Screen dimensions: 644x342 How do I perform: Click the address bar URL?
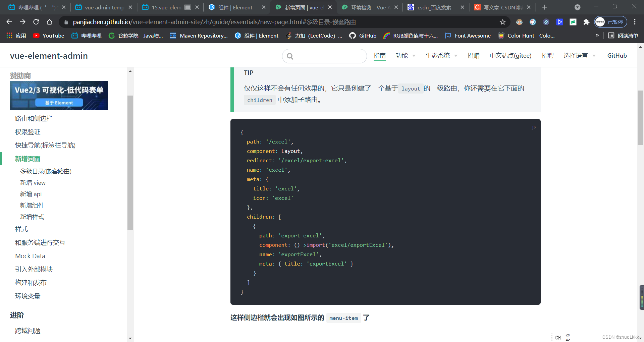tap(214, 22)
